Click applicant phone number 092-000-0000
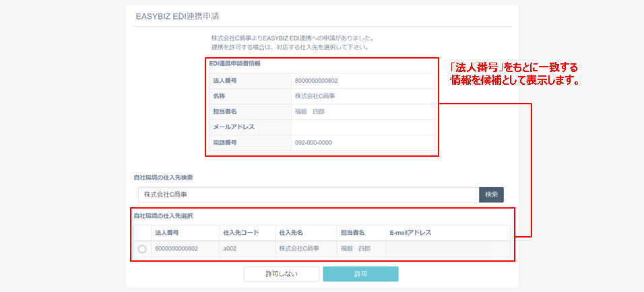This screenshot has height=292, width=644. (313, 143)
